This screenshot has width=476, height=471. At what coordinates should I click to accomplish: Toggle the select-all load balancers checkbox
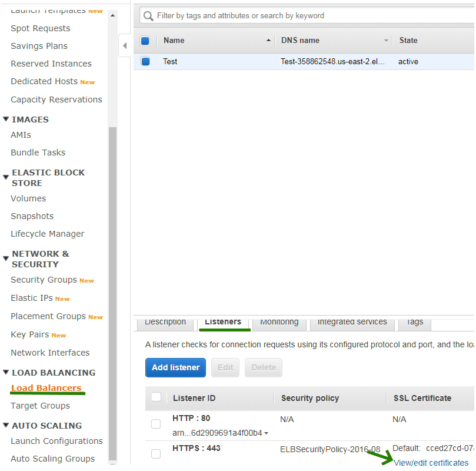click(x=145, y=41)
